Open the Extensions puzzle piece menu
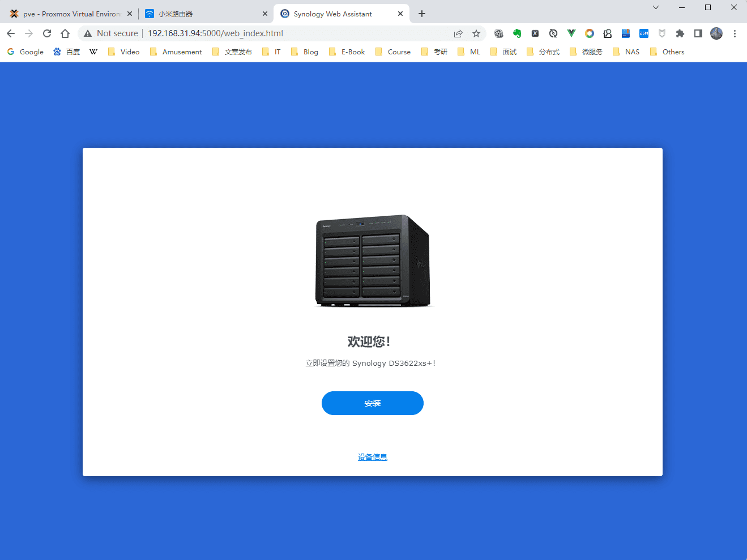 680,33
